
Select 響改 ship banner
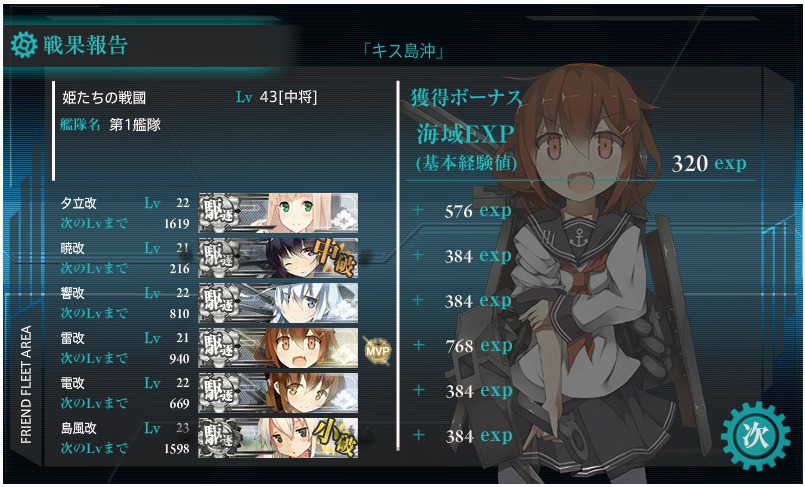point(278,303)
